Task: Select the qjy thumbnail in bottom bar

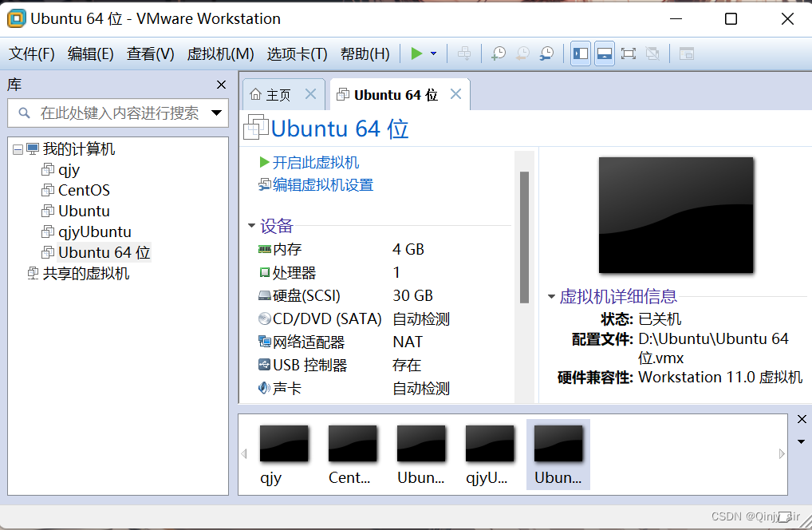Action: pos(283,454)
